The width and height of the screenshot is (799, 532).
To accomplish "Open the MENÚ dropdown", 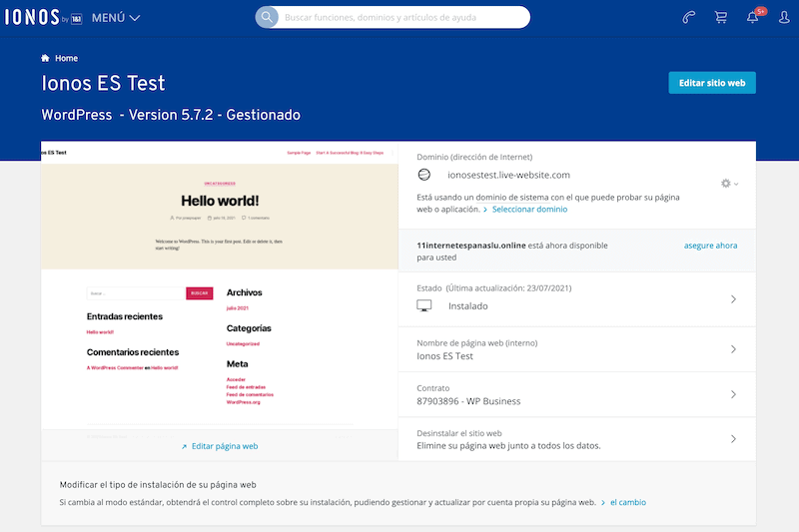I will pos(116,18).
